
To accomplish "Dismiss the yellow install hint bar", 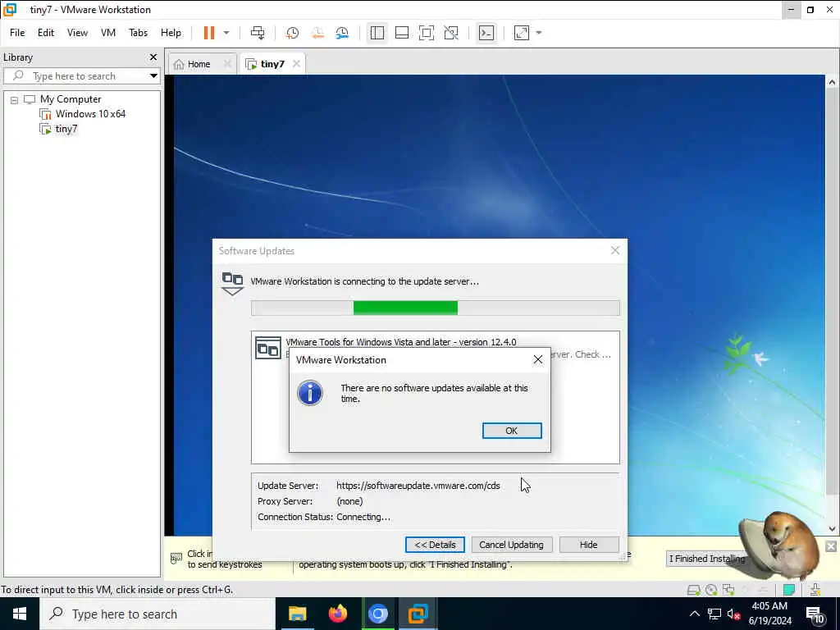I will tap(830, 546).
